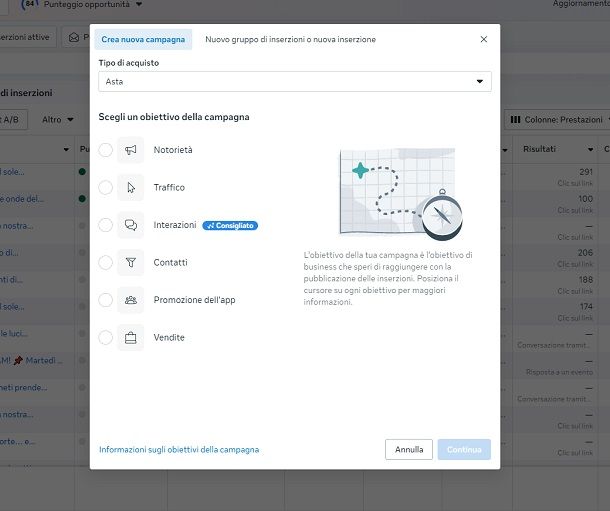Close the campaign creation dialog
The image size is (610, 511).
(x=484, y=39)
